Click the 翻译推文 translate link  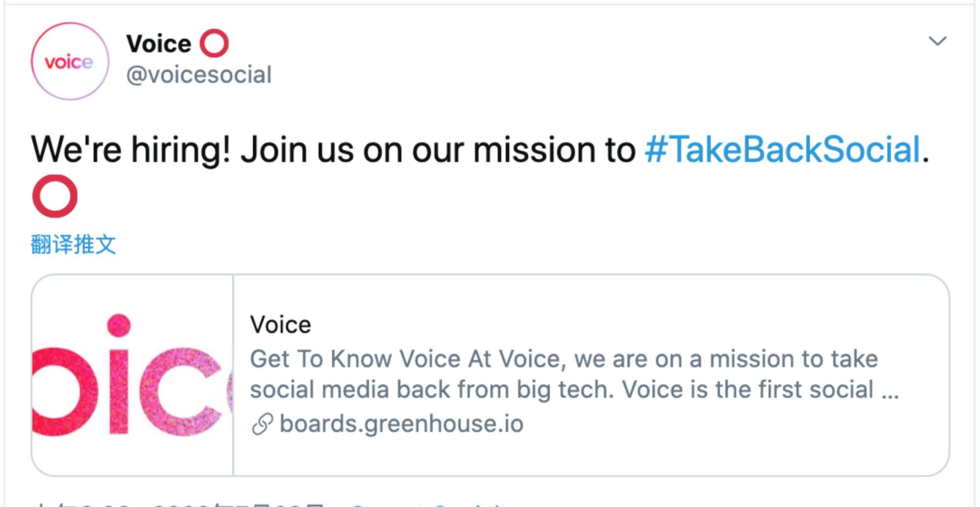click(x=73, y=244)
